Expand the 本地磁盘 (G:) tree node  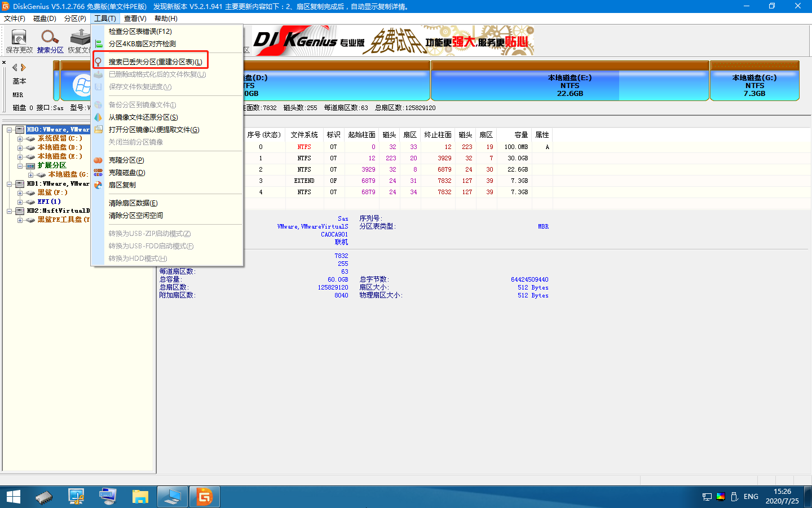click(31, 175)
